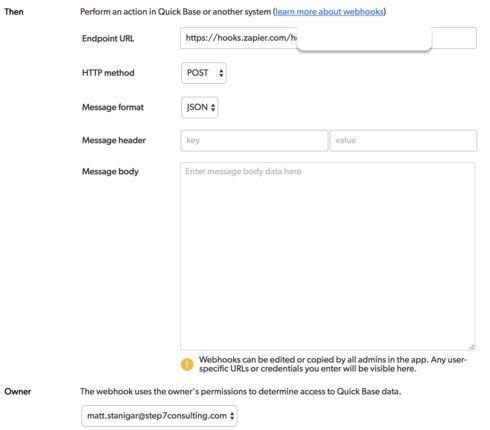Click the Message header value field

pyautogui.click(x=403, y=140)
